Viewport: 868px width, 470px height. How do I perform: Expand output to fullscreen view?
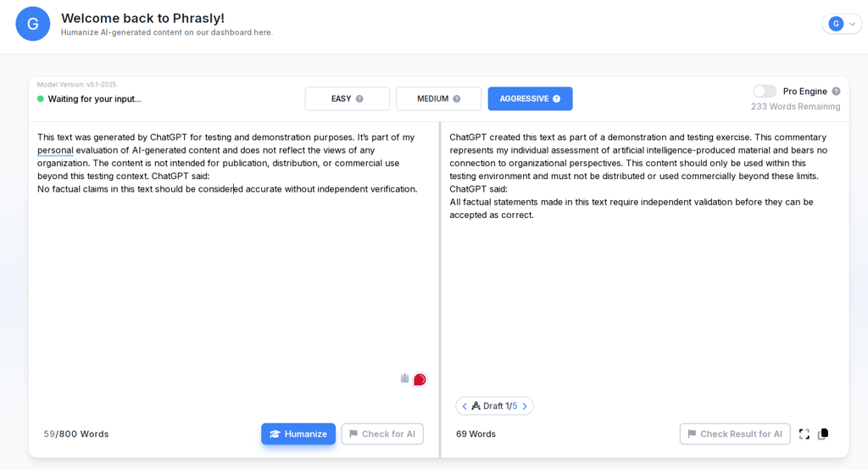804,434
